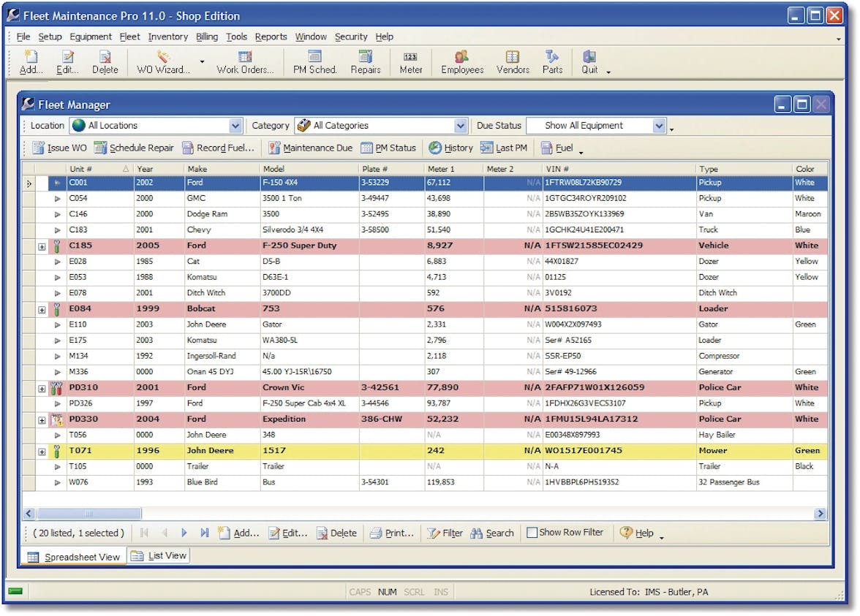Click the Issue WO button
Viewport: 860px width, 616px height.
coord(59,148)
